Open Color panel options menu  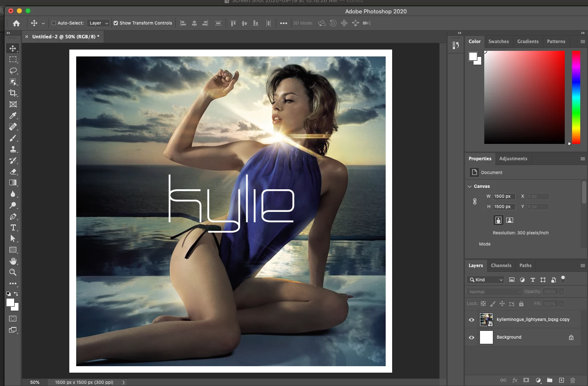pos(582,42)
